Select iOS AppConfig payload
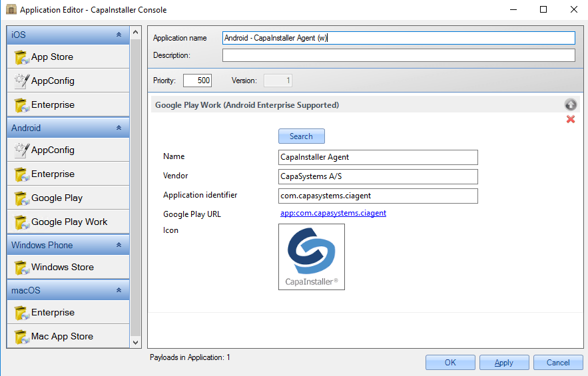Image resolution: width=588 pixels, height=376 pixels. pyautogui.click(x=68, y=81)
